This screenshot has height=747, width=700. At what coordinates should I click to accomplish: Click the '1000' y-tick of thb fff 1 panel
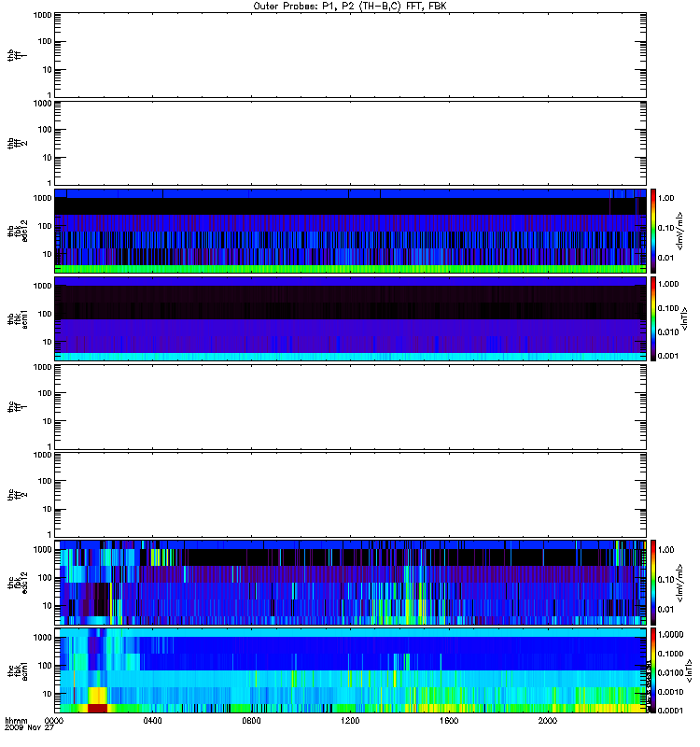tap(42, 15)
